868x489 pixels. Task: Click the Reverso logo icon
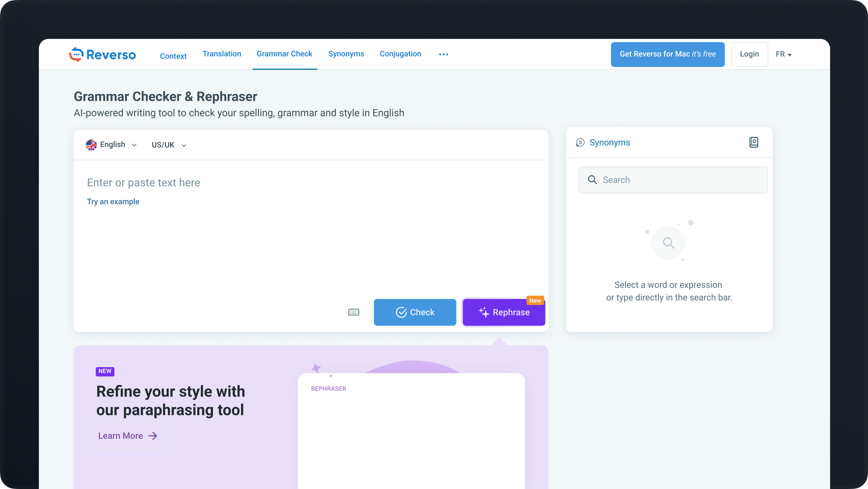click(x=76, y=54)
